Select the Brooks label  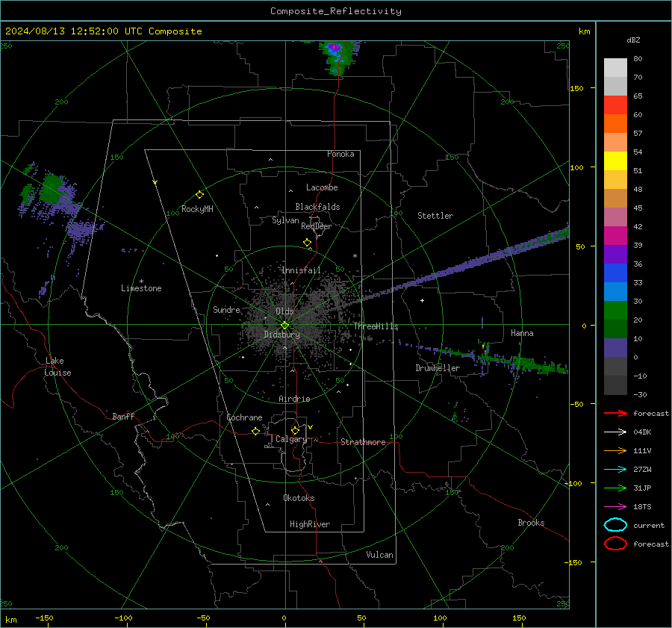(x=531, y=523)
